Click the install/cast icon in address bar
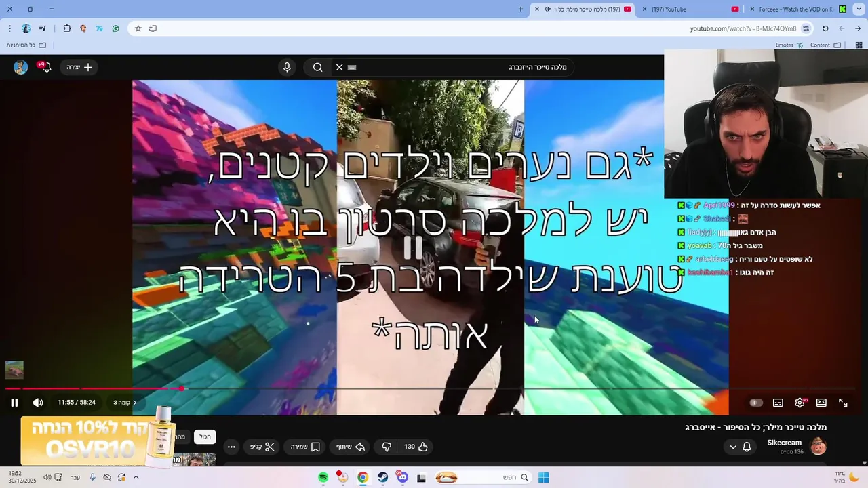This screenshot has height=488, width=868. tap(153, 28)
